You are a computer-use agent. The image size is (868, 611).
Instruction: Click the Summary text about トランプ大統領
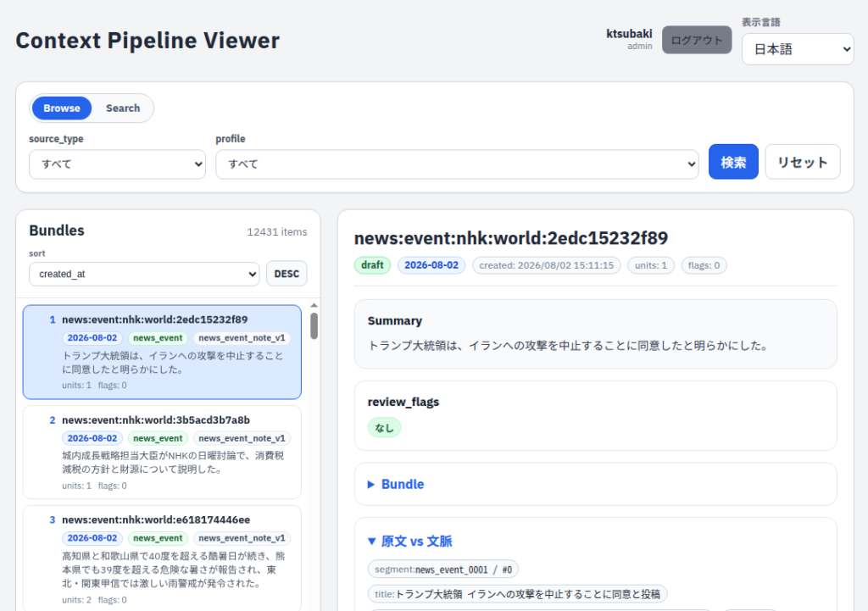point(569,346)
